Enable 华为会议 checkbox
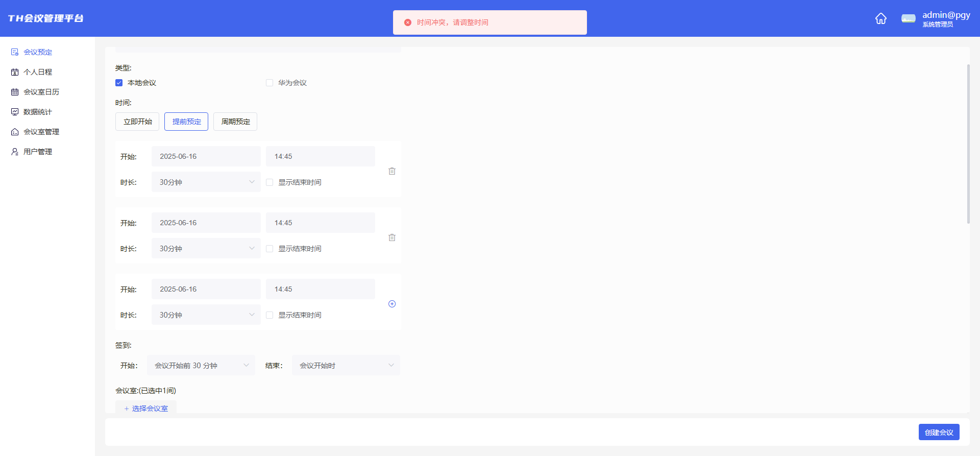980x456 pixels. tap(269, 83)
